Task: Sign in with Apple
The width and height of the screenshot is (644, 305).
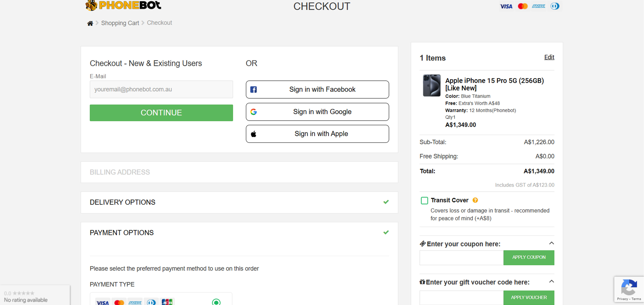Action: 317,134
